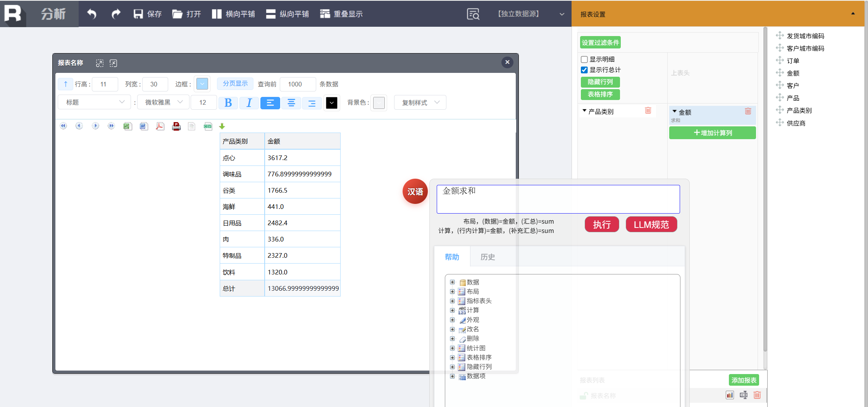868x407 pixels.
Task: Click the 行高 row height field
Action: coord(105,84)
